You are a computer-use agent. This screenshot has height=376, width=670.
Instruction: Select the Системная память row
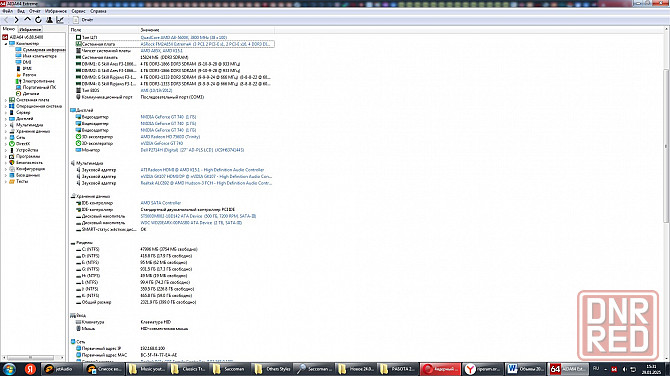pyautogui.click(x=172, y=57)
